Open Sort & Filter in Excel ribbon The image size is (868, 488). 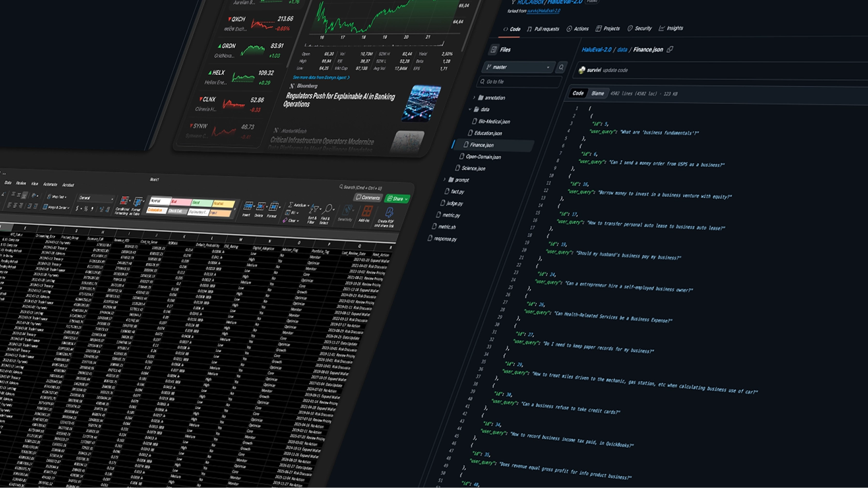[313, 213]
